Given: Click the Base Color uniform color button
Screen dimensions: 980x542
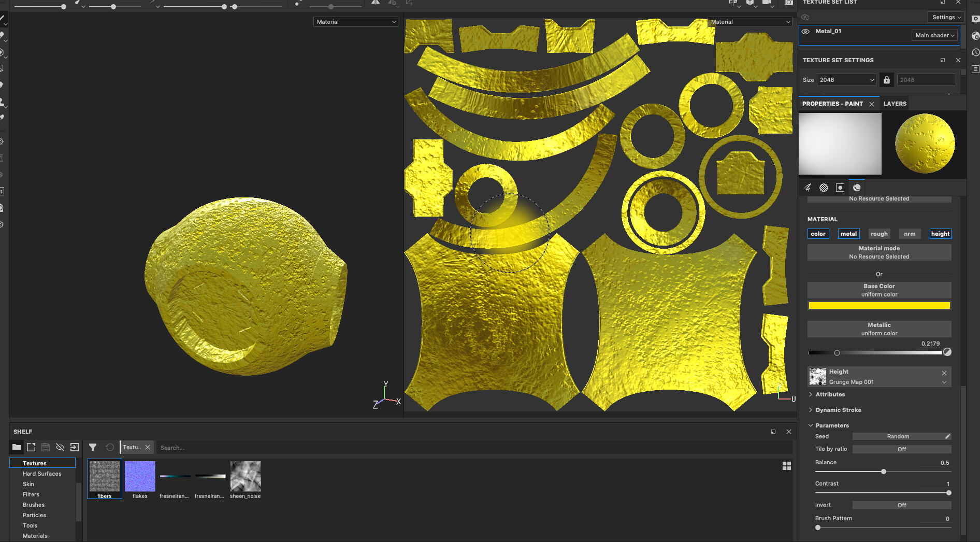Looking at the screenshot, I should pos(879,290).
